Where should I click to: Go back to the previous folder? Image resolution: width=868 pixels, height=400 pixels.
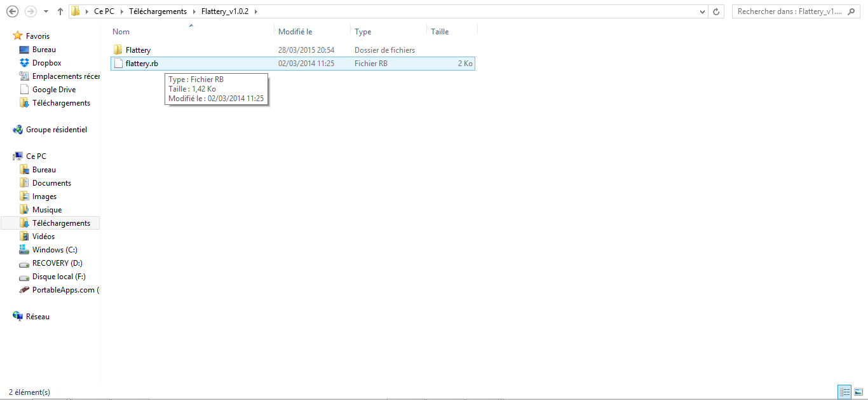[13, 11]
